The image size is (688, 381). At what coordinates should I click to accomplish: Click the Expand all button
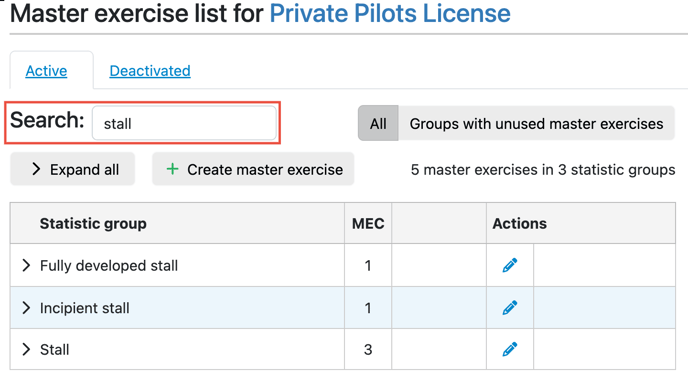click(x=73, y=169)
